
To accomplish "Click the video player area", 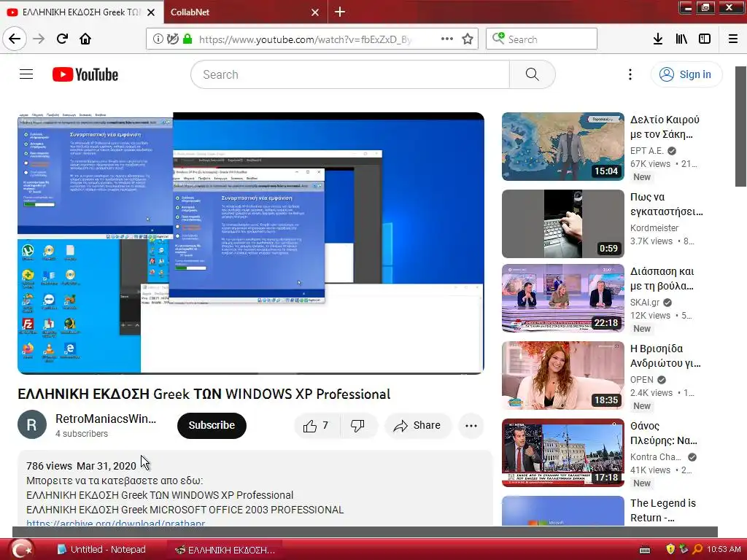I will (x=251, y=244).
